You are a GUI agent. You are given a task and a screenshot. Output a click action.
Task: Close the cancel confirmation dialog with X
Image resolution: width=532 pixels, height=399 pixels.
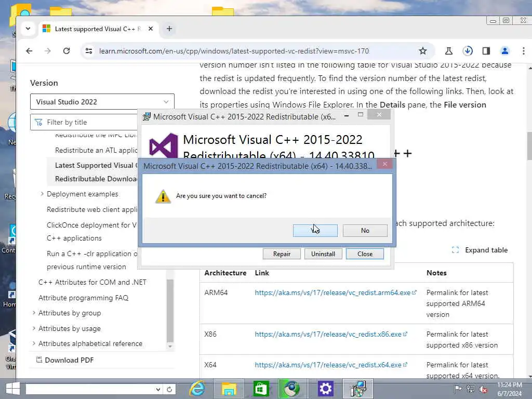384,164
